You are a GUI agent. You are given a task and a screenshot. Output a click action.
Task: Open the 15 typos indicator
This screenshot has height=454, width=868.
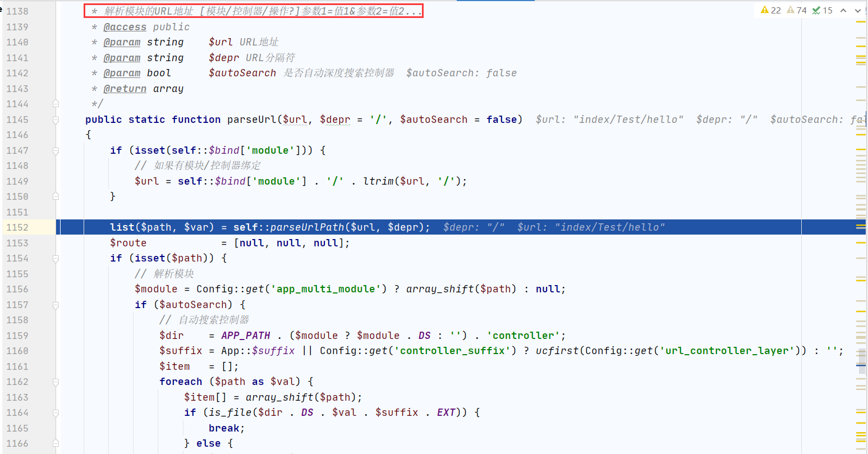tap(823, 10)
